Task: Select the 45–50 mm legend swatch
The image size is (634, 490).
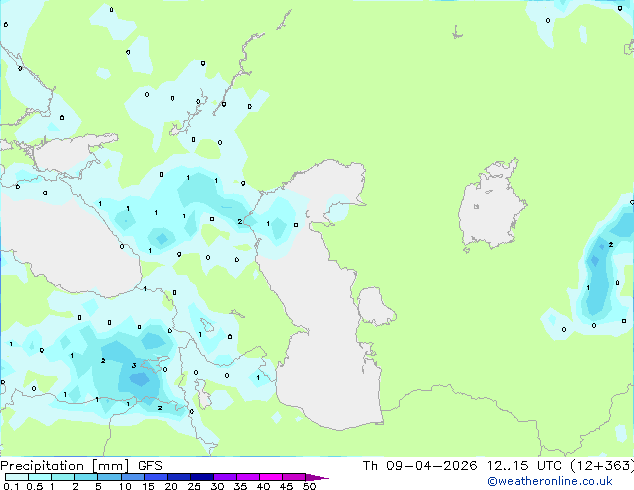Action: (294, 477)
